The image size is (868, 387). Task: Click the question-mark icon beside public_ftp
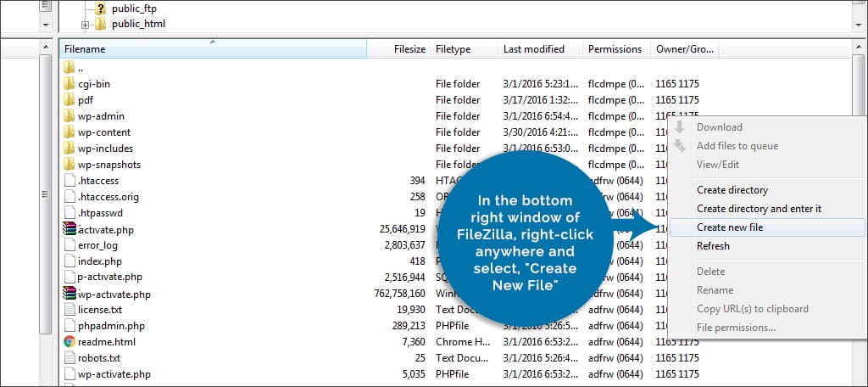click(x=100, y=8)
